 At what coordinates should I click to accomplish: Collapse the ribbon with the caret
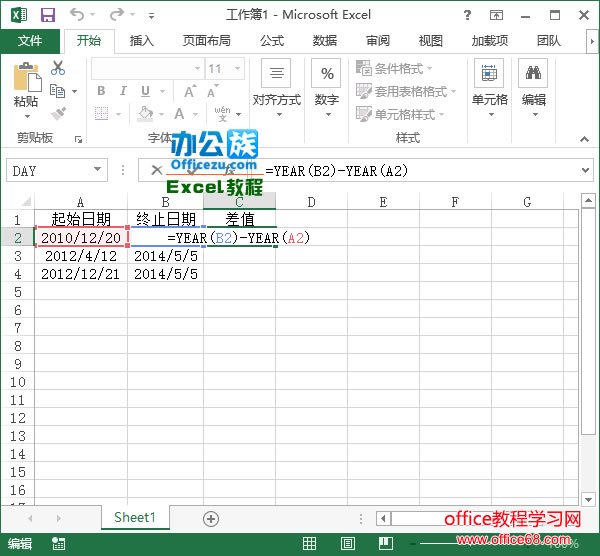pyautogui.click(x=584, y=139)
